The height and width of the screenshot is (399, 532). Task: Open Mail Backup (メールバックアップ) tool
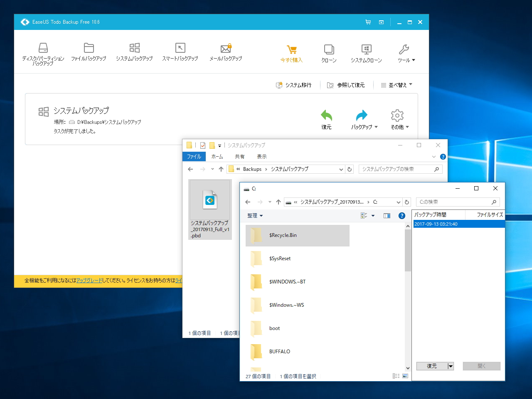coord(226,52)
